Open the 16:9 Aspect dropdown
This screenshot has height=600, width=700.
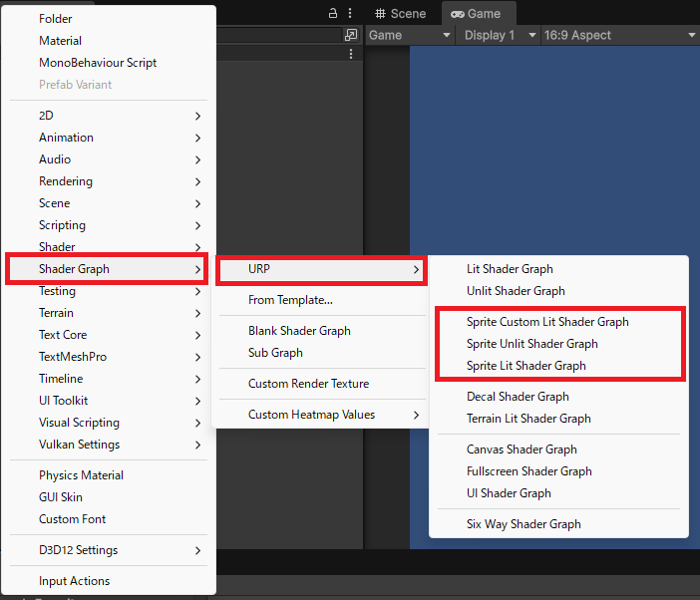pos(618,35)
